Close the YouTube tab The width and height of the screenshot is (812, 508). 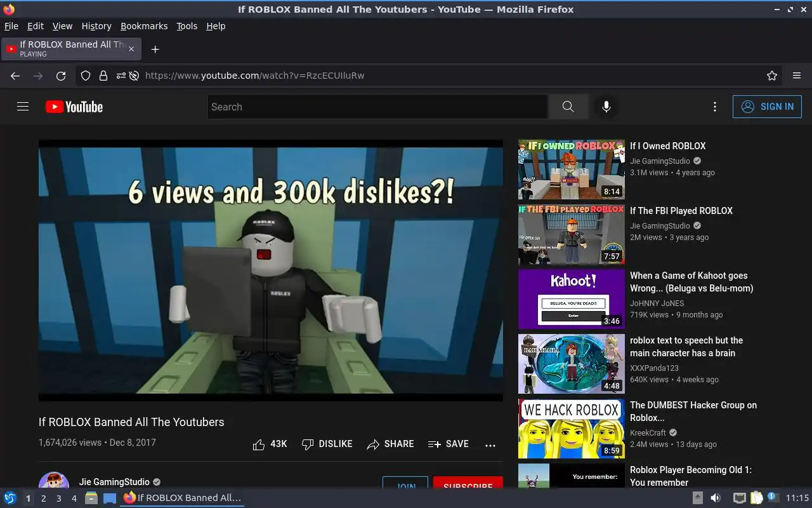[x=131, y=49]
